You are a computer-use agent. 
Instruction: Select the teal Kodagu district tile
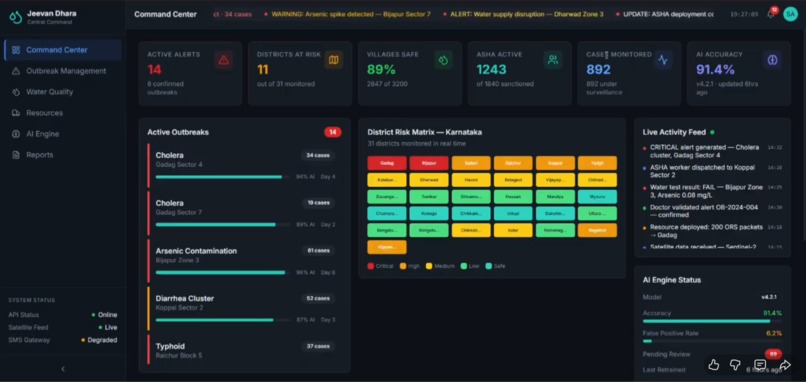tap(429, 213)
